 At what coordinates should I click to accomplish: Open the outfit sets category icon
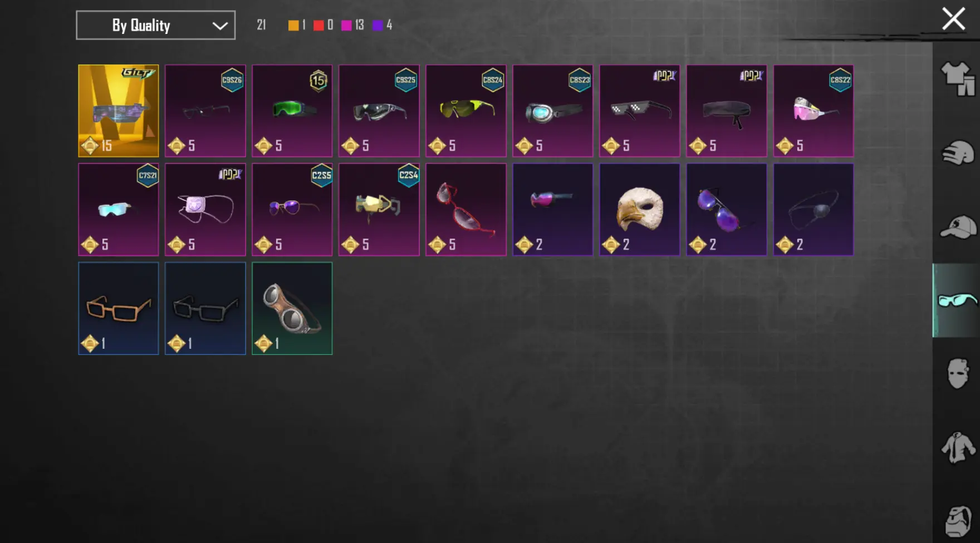point(958,78)
